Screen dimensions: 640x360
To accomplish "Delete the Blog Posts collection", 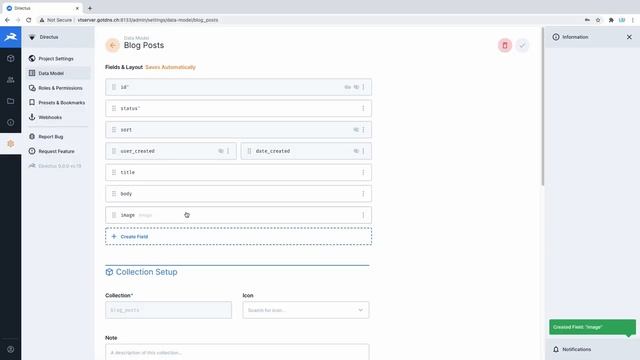I will tap(505, 45).
